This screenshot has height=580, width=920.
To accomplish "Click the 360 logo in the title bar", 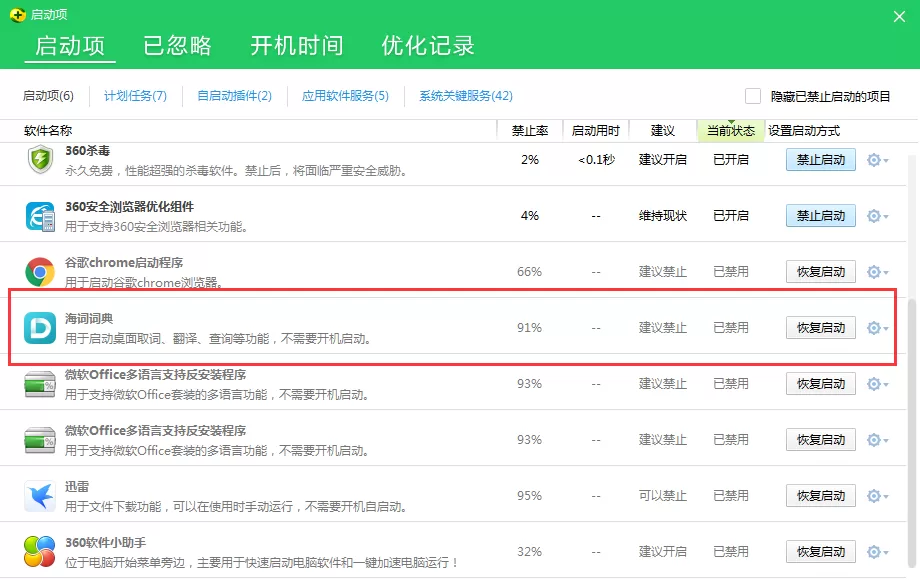I will [18, 15].
